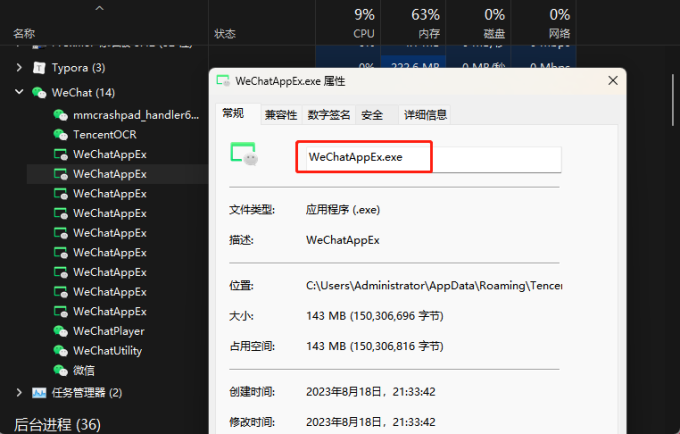Click the 描述 value WeChatAppEx

(343, 240)
